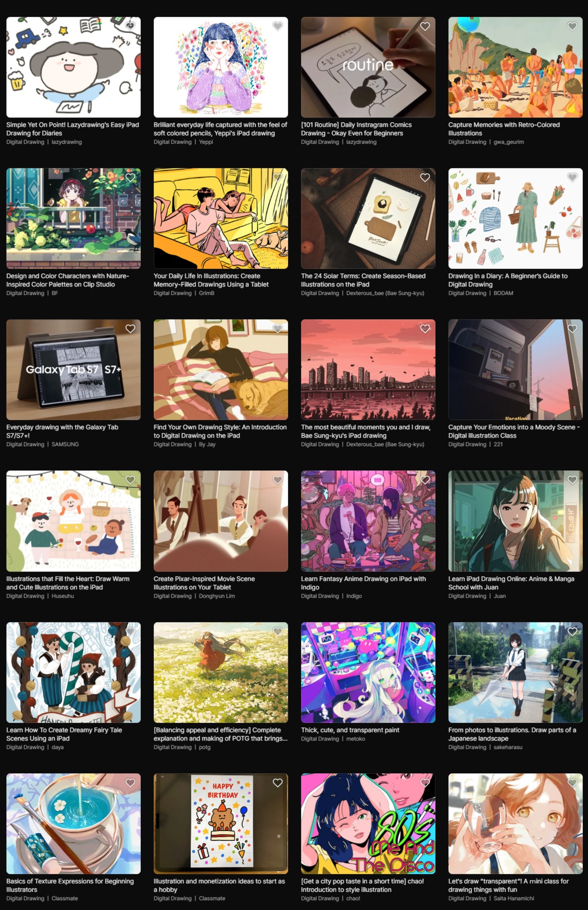The image size is (588, 910).
Task: Save the happy birthday illustration monetization course
Action: [x=278, y=783]
